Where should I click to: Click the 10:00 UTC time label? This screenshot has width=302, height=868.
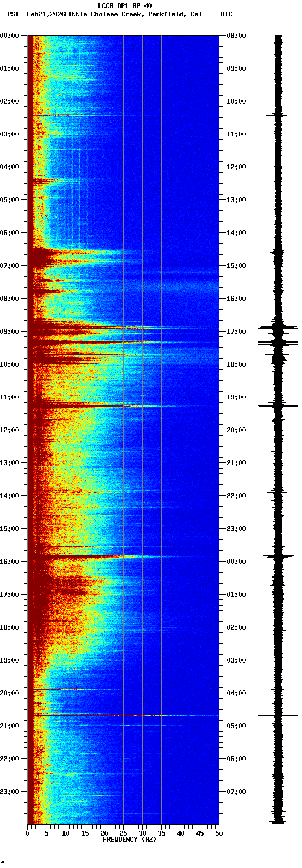pos(236,101)
